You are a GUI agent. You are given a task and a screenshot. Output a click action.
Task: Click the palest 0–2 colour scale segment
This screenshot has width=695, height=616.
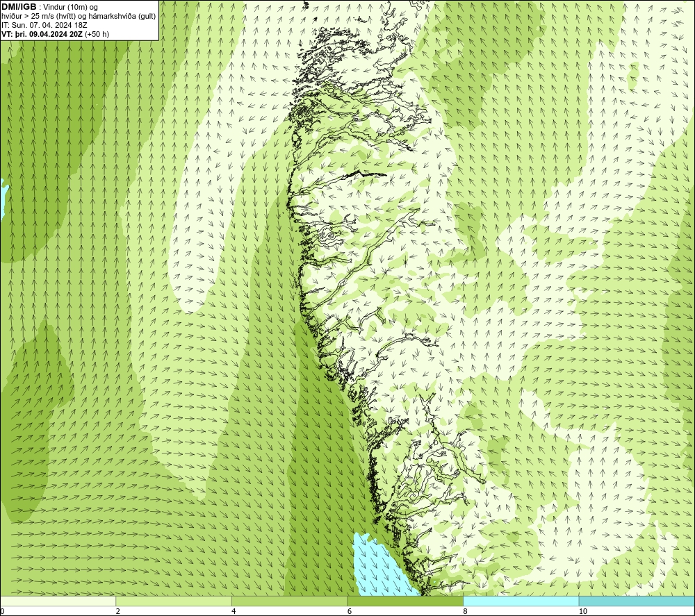pyautogui.click(x=58, y=601)
